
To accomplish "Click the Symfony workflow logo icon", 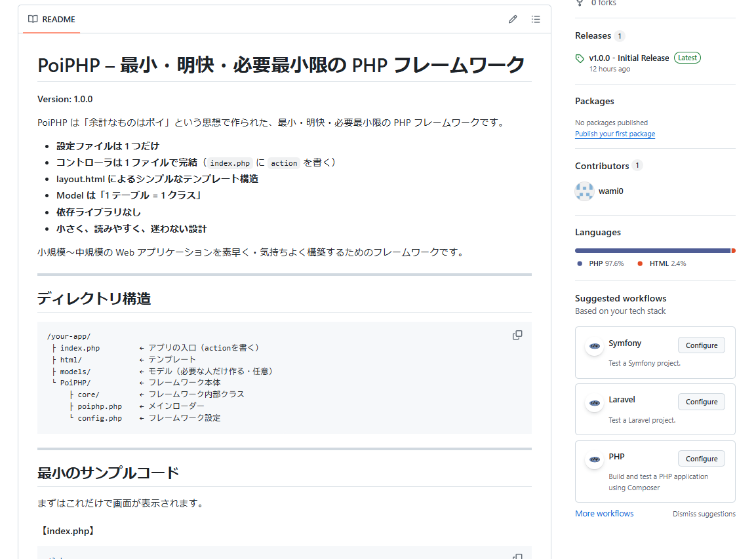I will pyautogui.click(x=595, y=346).
